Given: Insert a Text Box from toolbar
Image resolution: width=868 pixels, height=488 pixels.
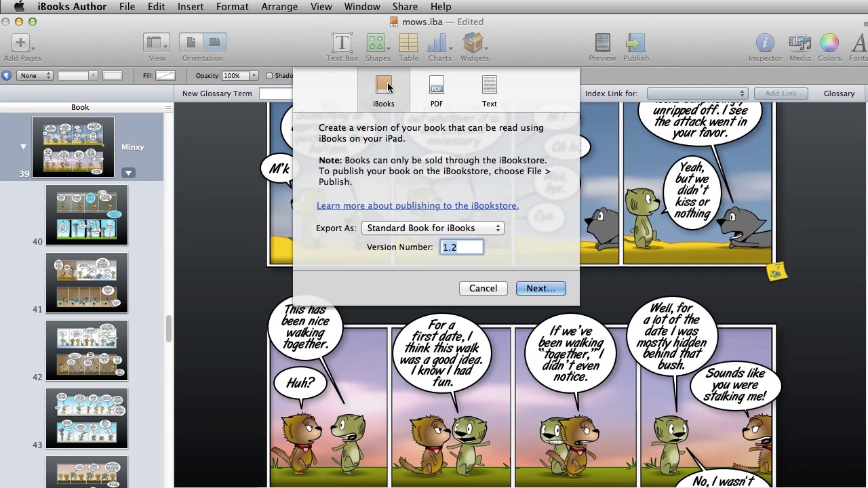Looking at the screenshot, I should pos(342,47).
